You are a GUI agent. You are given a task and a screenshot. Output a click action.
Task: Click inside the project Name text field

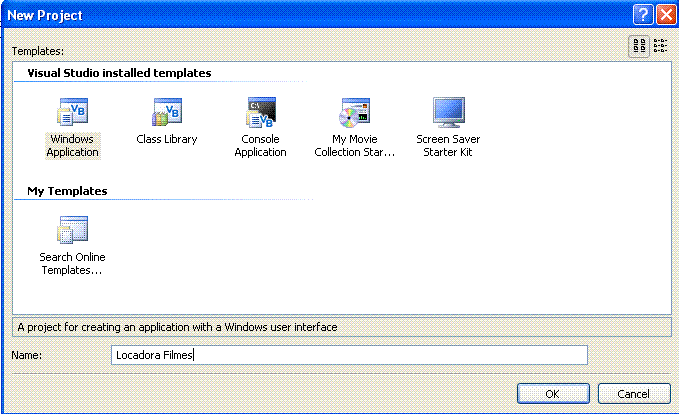click(350, 355)
